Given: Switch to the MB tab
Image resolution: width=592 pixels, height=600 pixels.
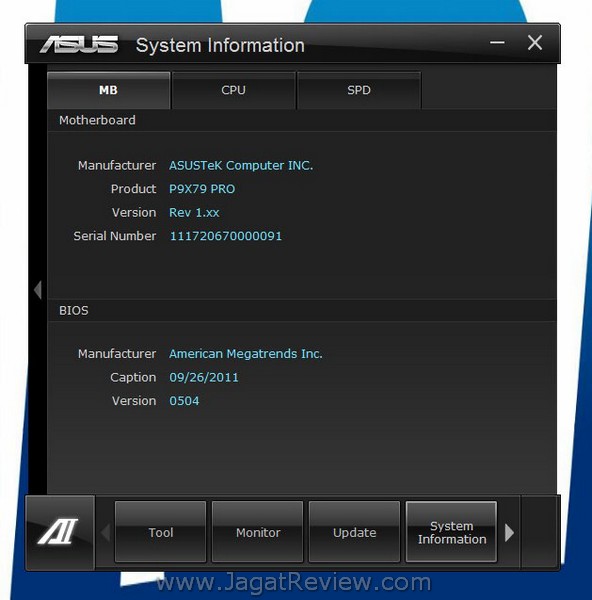Looking at the screenshot, I should coord(109,90).
